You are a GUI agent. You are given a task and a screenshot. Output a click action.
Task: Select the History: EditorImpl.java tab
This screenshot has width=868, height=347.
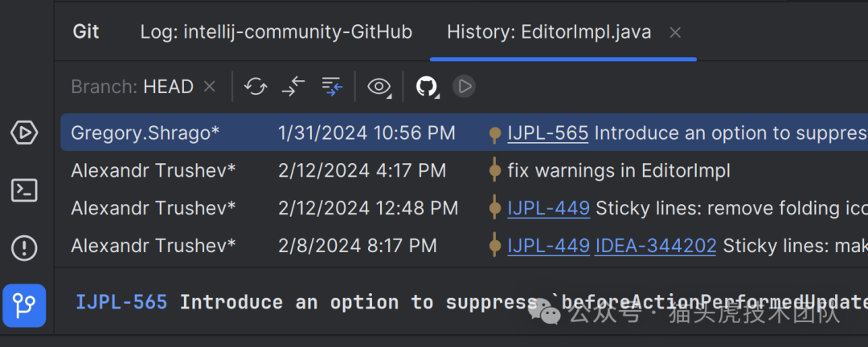[549, 33]
